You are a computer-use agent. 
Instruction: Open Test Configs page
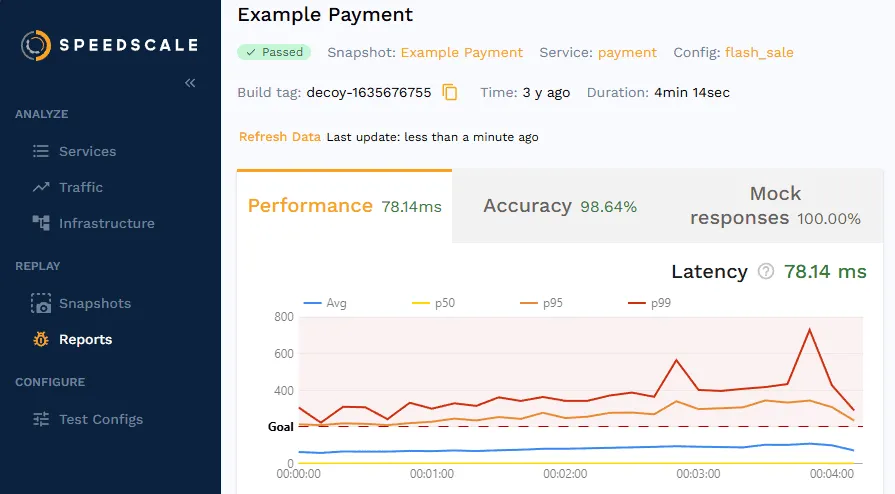tap(101, 419)
